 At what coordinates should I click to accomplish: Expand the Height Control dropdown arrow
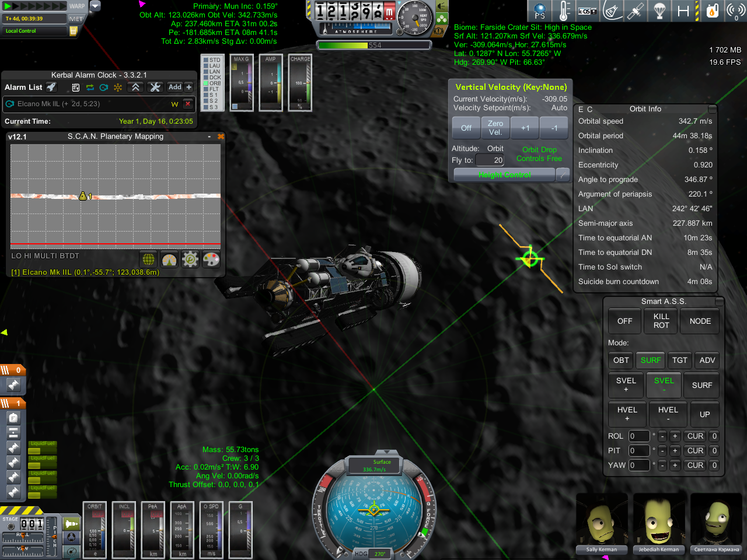563,174
